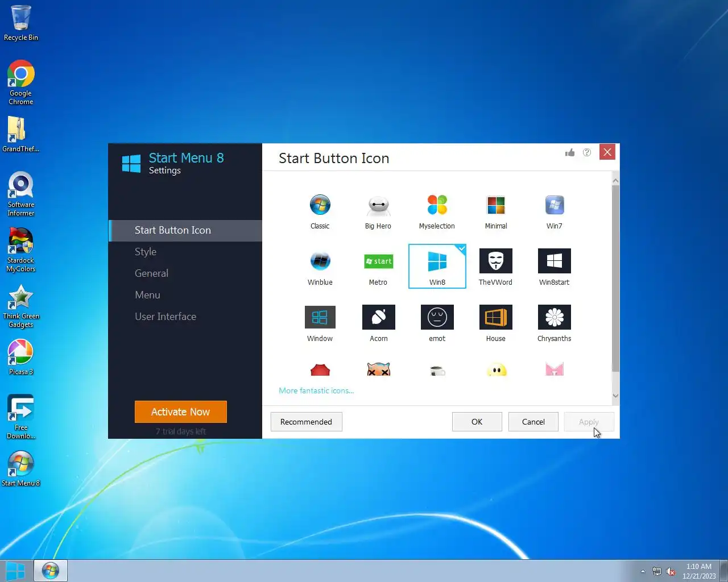Click the thumbs-up like icon
728x582 pixels.
(570, 152)
